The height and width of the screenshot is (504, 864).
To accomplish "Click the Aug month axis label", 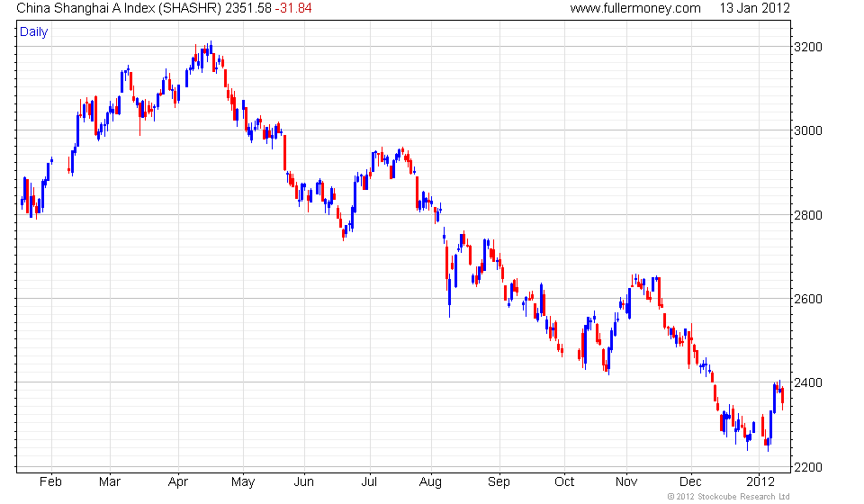I will (430, 482).
